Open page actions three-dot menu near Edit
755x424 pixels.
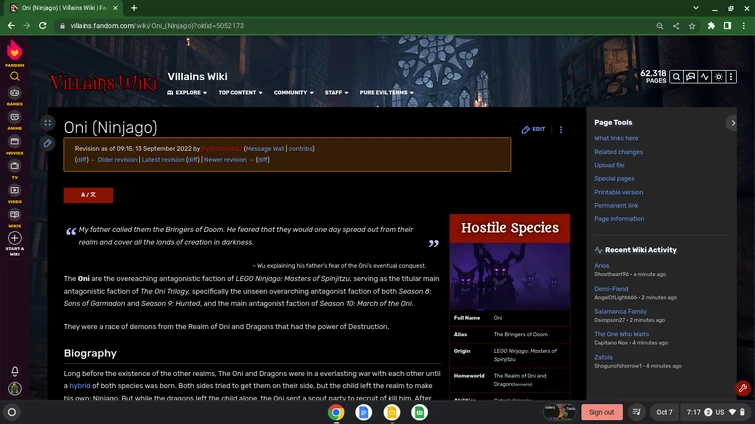coord(560,129)
